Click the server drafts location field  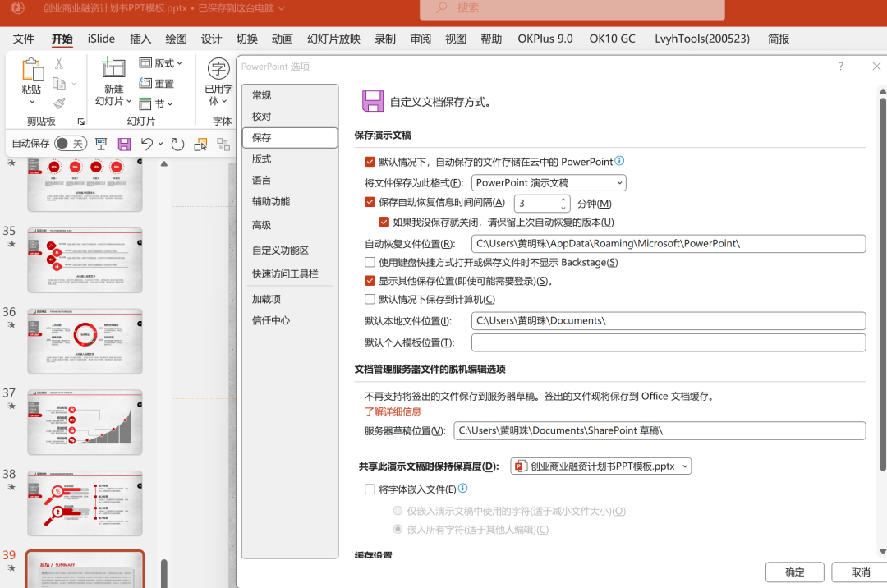(660, 431)
